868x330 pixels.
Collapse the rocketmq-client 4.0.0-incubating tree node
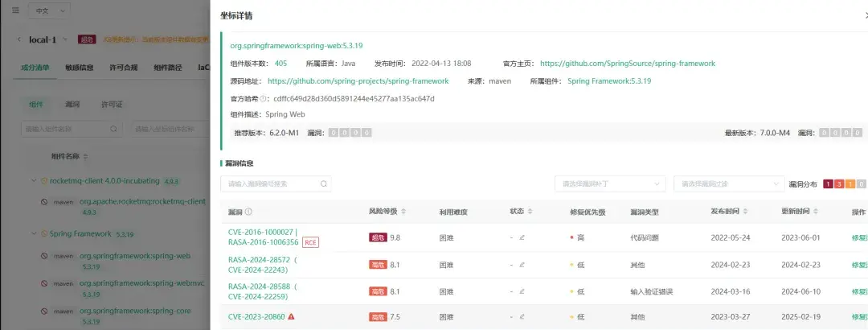click(x=35, y=181)
